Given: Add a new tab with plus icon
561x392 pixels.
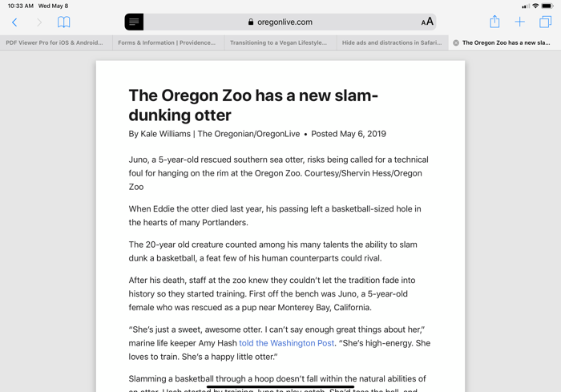Looking at the screenshot, I should pyautogui.click(x=519, y=22).
